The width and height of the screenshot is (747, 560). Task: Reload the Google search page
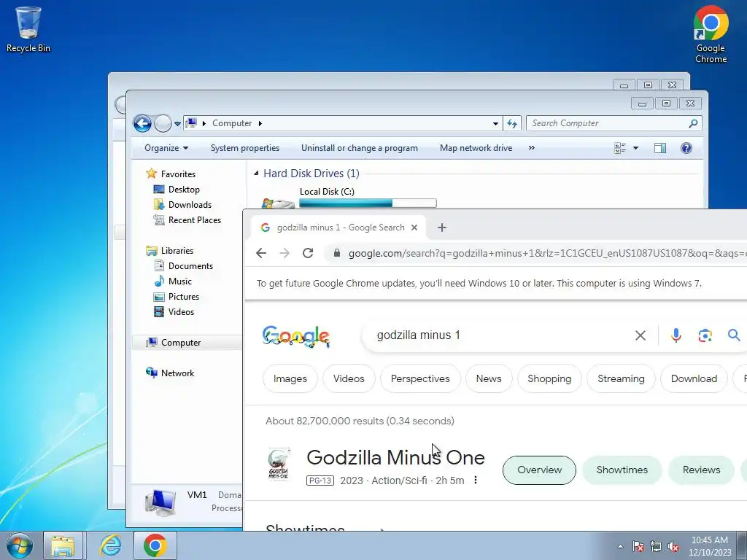coord(308,253)
